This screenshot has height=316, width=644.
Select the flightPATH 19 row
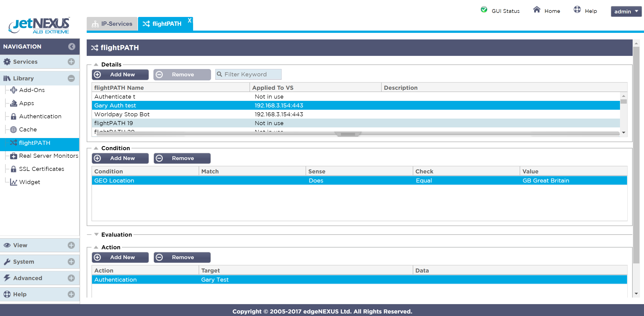click(x=356, y=123)
